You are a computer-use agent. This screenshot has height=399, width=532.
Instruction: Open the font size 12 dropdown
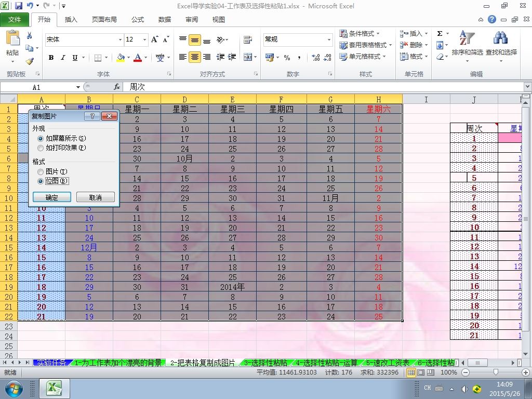[144, 39]
